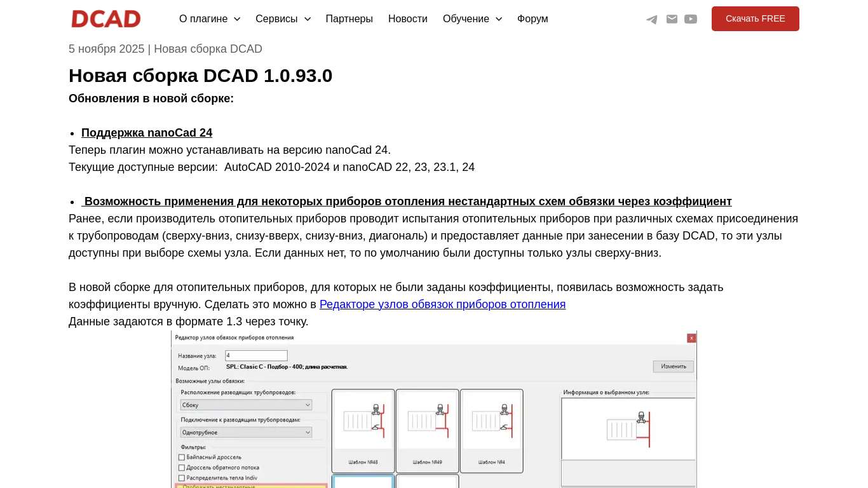The width and height of the screenshot is (868, 488).
Task: Click the «Изменить» button in the dialog image
Action: [x=674, y=367]
